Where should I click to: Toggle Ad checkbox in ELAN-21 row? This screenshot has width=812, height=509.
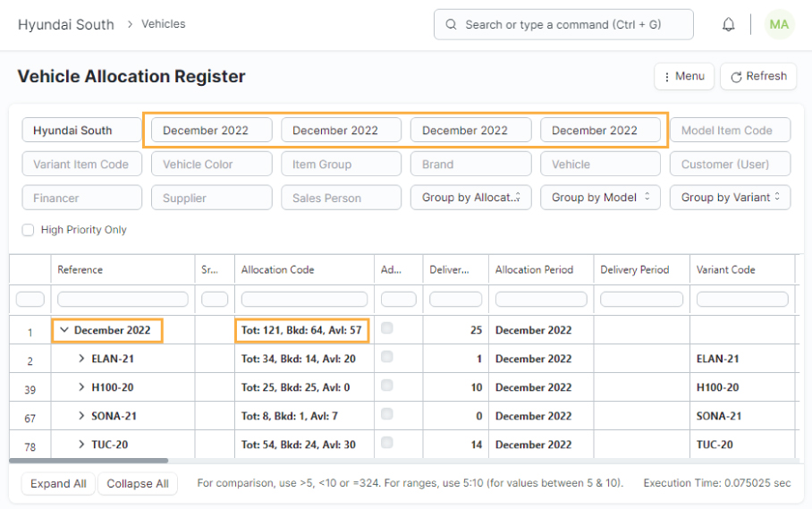(387, 357)
